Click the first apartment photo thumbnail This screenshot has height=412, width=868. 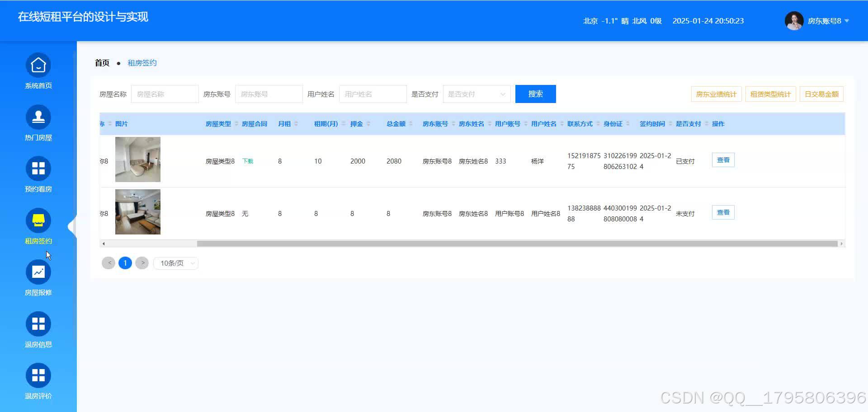click(x=137, y=159)
